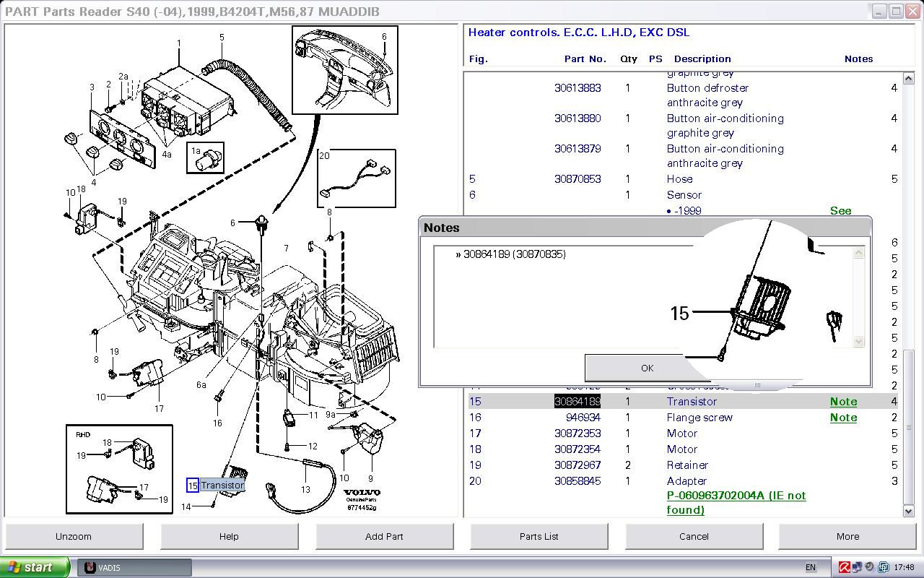Open the P-060963702004A link
Viewport: 924px width, 578px height.
point(736,503)
